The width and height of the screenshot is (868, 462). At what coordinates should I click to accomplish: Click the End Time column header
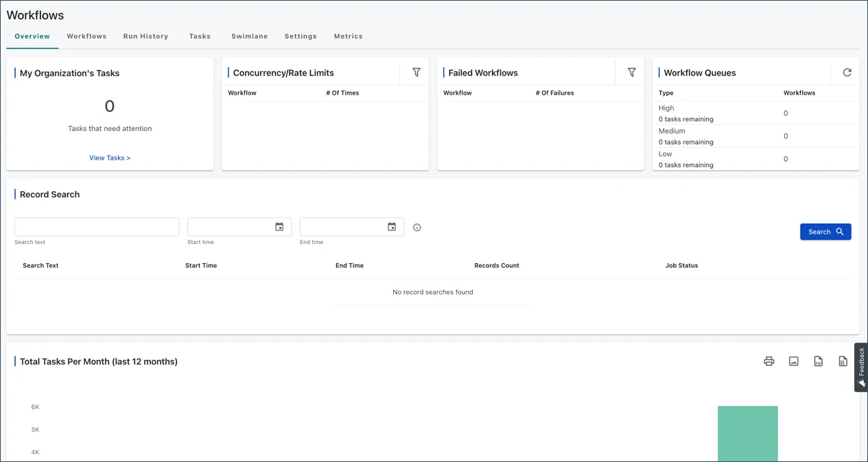coord(349,265)
